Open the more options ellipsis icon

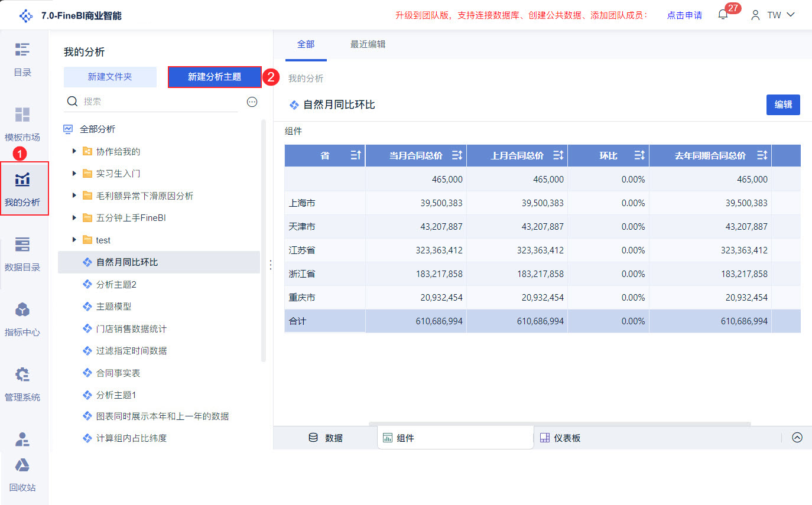(x=252, y=102)
